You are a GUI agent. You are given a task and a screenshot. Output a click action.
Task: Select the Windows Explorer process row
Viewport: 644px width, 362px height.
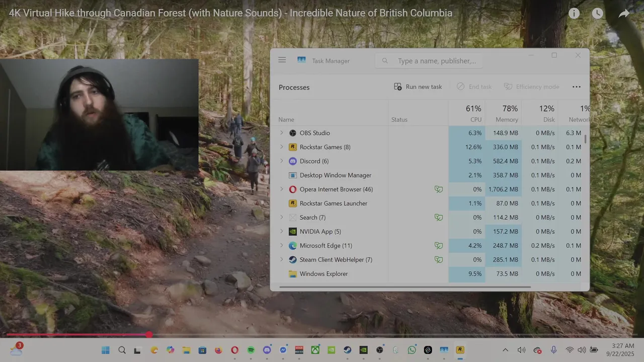click(430, 274)
